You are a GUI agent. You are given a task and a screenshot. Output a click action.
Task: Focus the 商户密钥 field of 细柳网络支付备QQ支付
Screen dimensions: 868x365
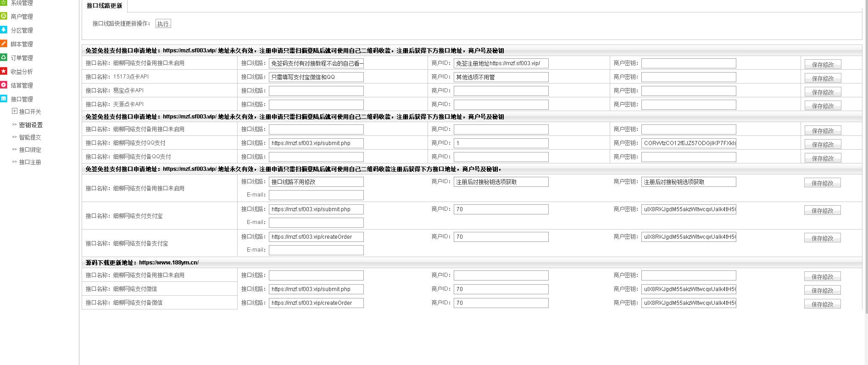tap(689, 157)
